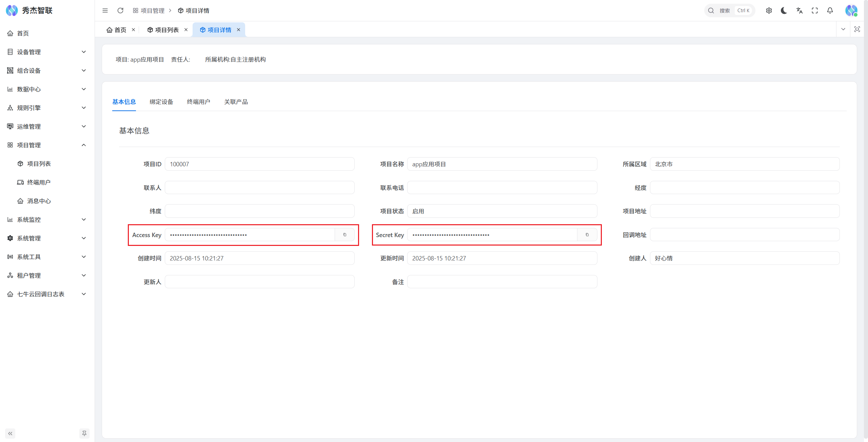Open 终端用户 in the sidebar

coord(39,182)
